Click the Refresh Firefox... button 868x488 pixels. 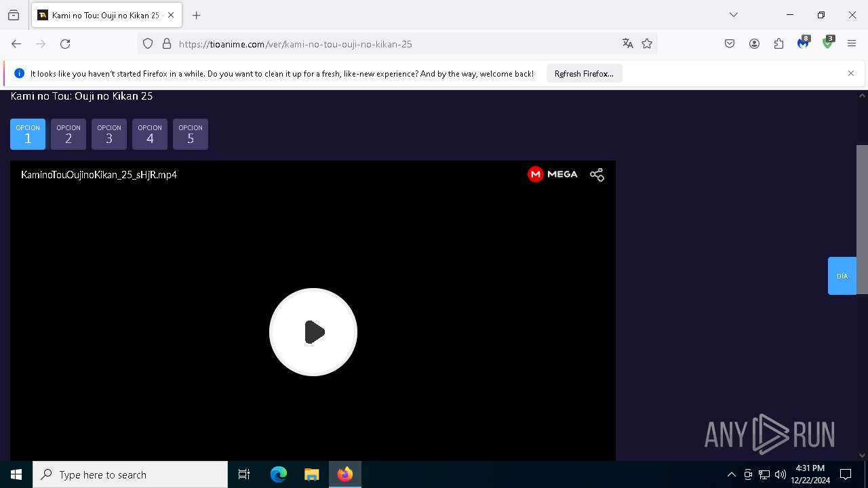point(584,74)
